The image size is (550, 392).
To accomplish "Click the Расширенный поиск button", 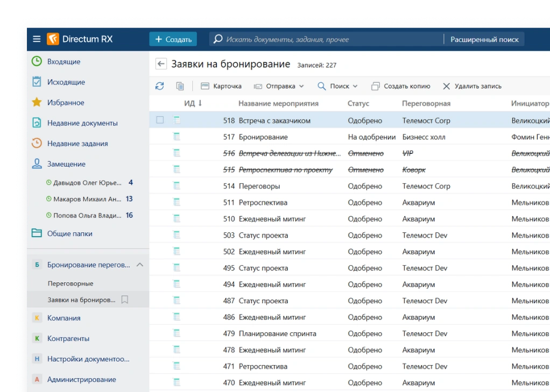I will pos(484,39).
